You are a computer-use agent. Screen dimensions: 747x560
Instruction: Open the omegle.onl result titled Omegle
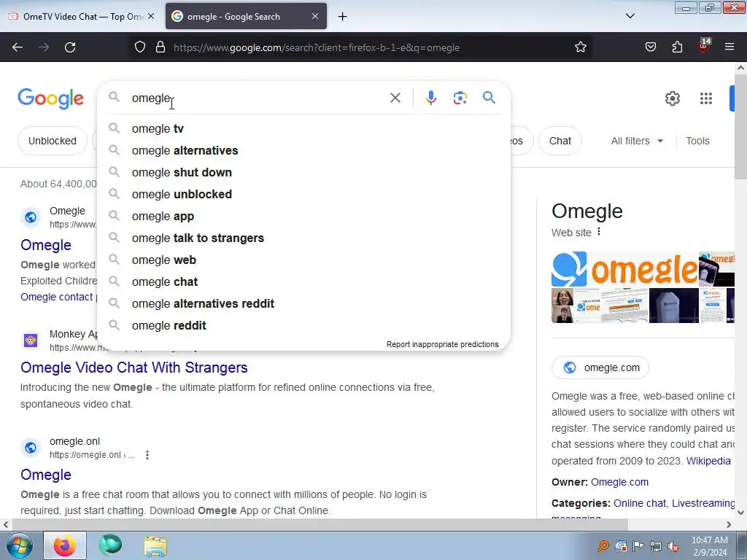[46, 475]
